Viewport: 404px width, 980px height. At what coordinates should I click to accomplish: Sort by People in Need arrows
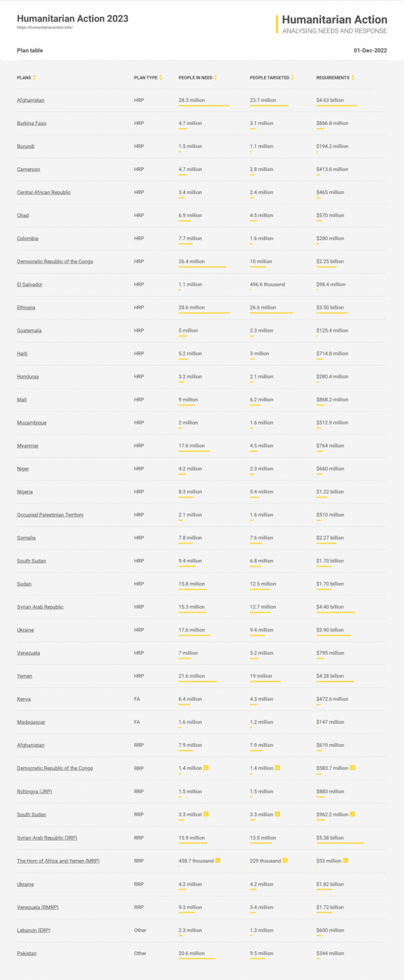pyautogui.click(x=215, y=77)
